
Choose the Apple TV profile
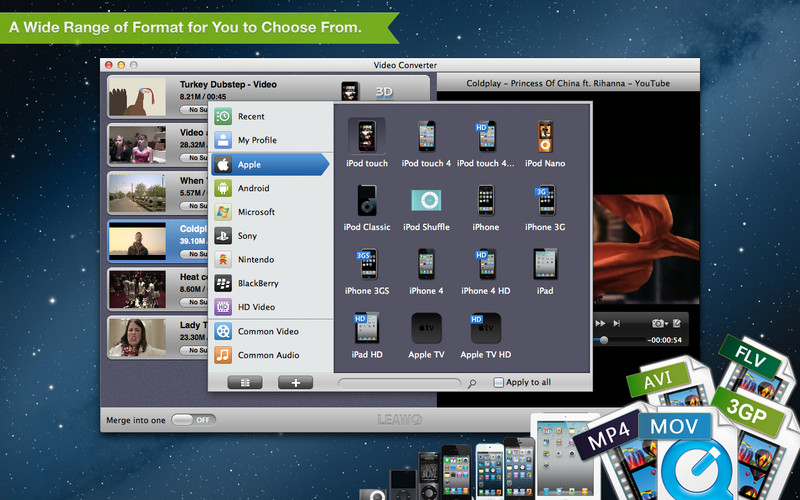tap(426, 335)
